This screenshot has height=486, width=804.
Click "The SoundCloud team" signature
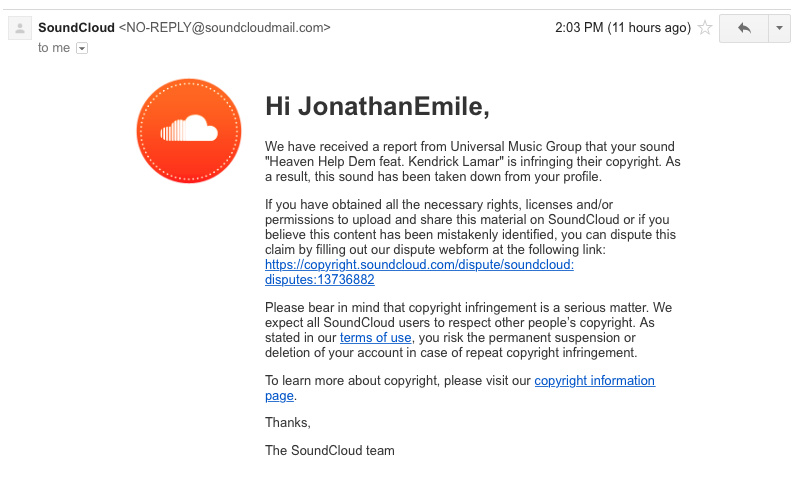click(330, 451)
